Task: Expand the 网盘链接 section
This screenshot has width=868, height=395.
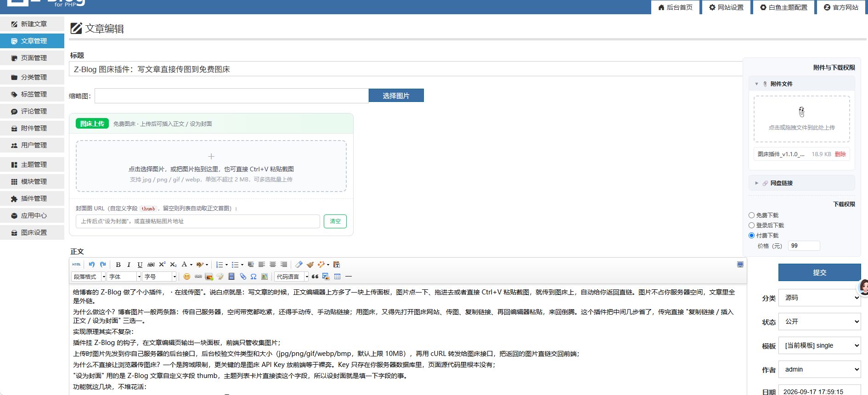Action: click(802, 183)
